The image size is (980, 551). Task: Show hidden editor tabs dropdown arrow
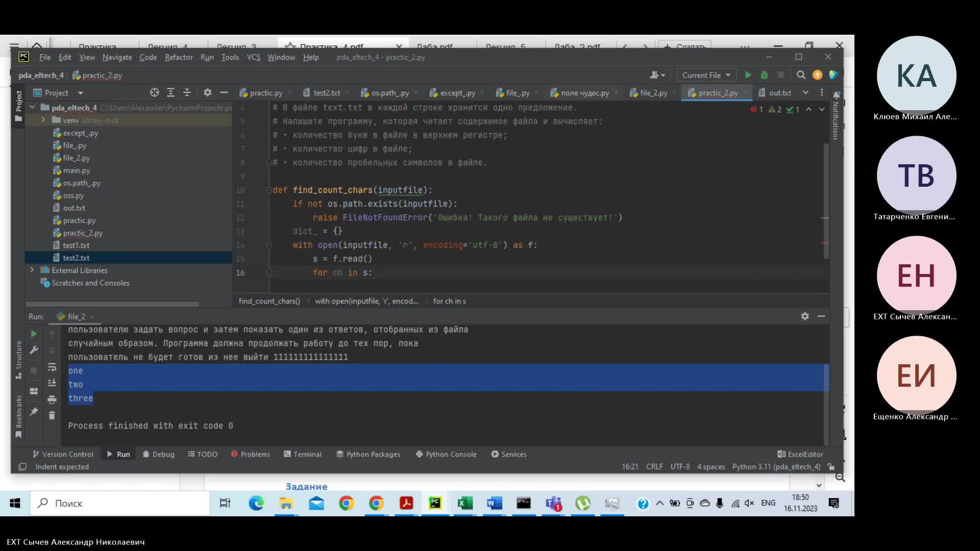[805, 92]
